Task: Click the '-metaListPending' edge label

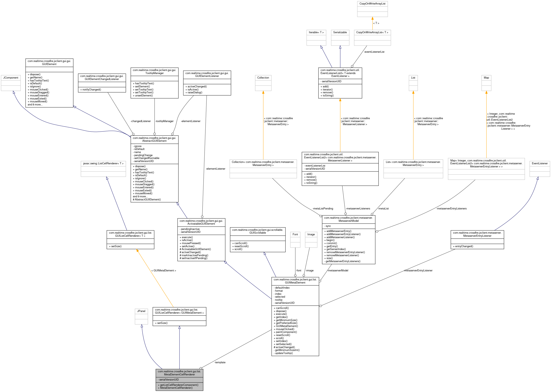Action: [323, 209]
